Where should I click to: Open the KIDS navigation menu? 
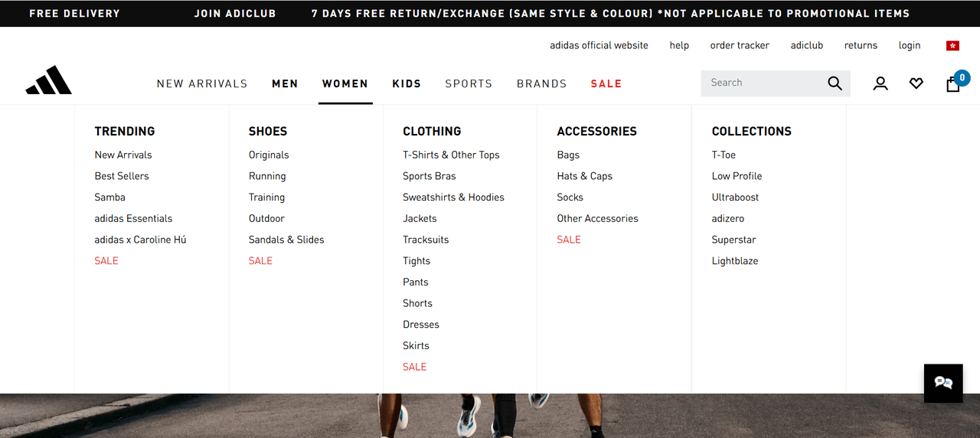[x=407, y=83]
